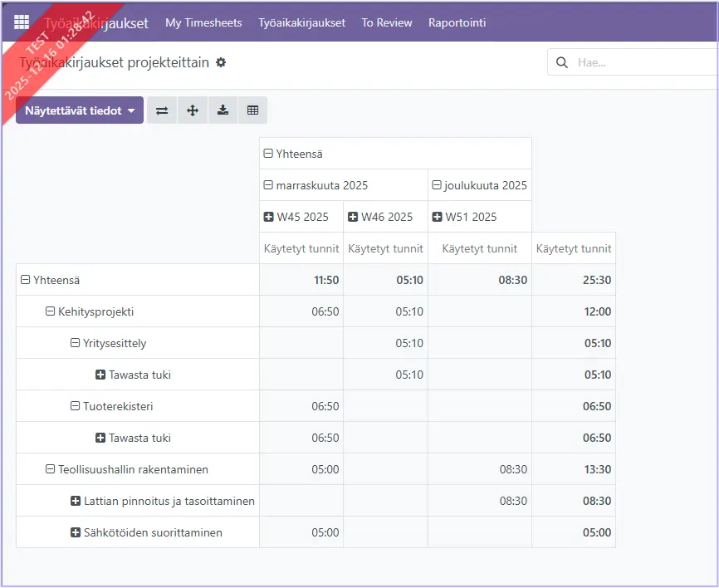
Task: Go to the To Review menu item
Action: pyautogui.click(x=386, y=22)
